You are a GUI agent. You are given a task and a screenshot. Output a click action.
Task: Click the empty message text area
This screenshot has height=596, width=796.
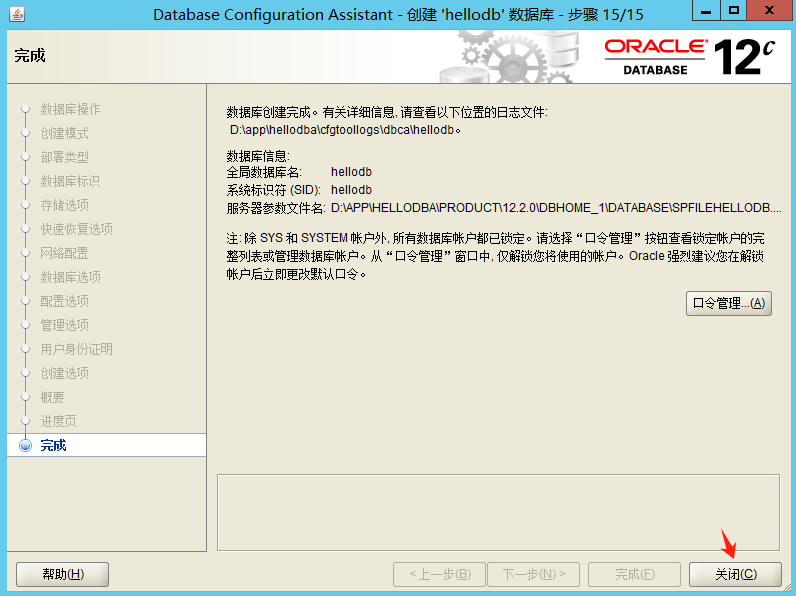click(498, 512)
